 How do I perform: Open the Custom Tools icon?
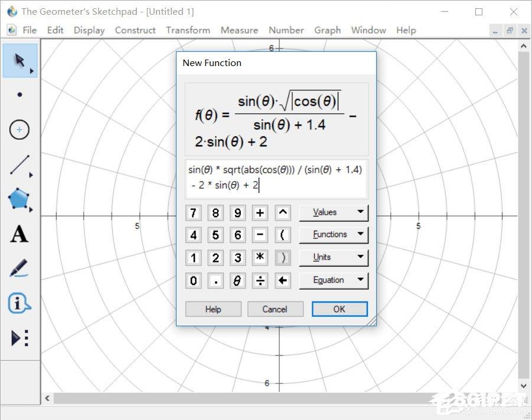tap(19, 337)
